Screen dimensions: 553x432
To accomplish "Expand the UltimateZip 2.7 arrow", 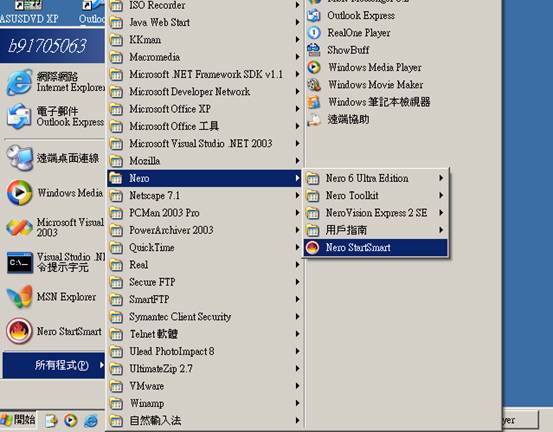I will click(298, 369).
